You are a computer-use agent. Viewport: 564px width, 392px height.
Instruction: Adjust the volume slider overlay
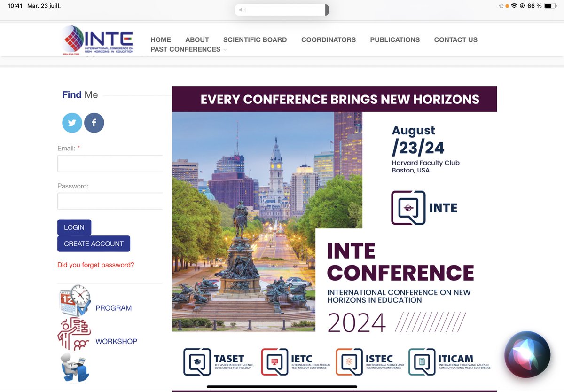click(282, 10)
